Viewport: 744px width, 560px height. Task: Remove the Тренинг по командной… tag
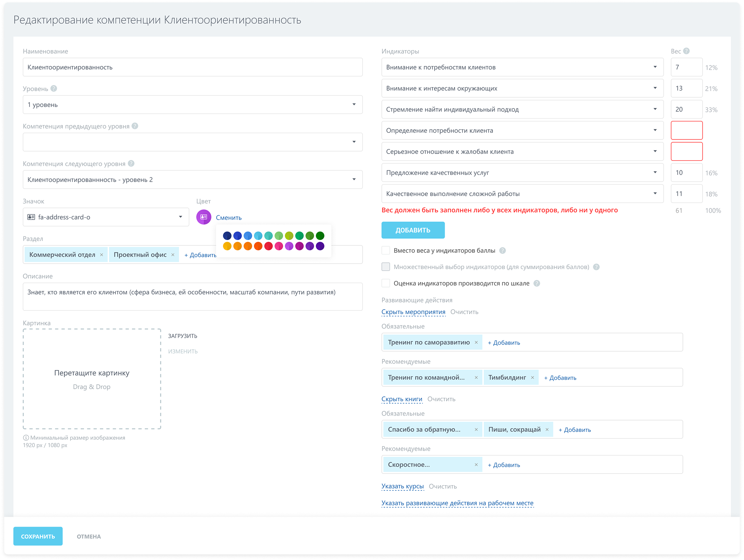coord(476,377)
